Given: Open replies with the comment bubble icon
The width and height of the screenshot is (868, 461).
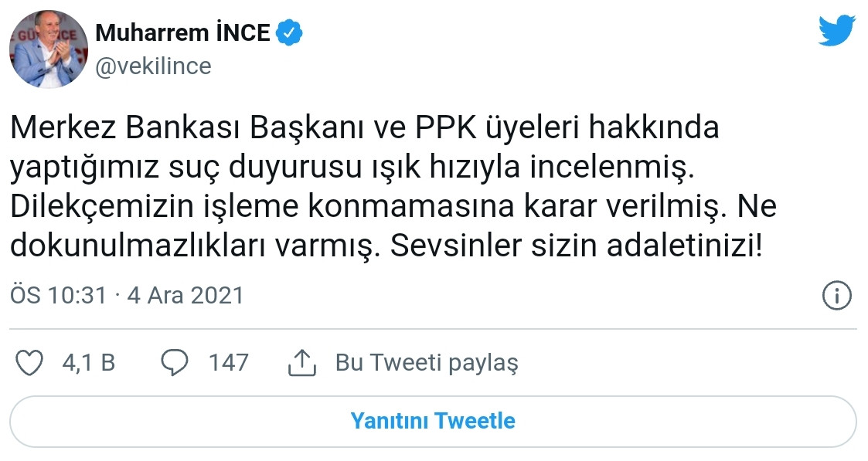Looking at the screenshot, I should (x=176, y=362).
